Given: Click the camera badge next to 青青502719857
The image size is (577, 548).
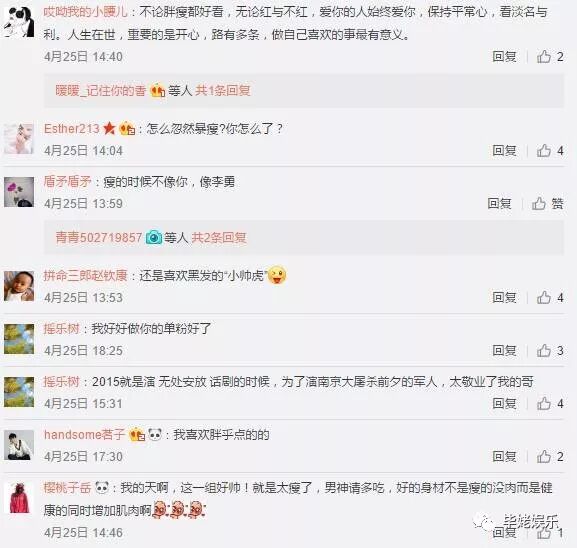Looking at the screenshot, I should point(154,237).
